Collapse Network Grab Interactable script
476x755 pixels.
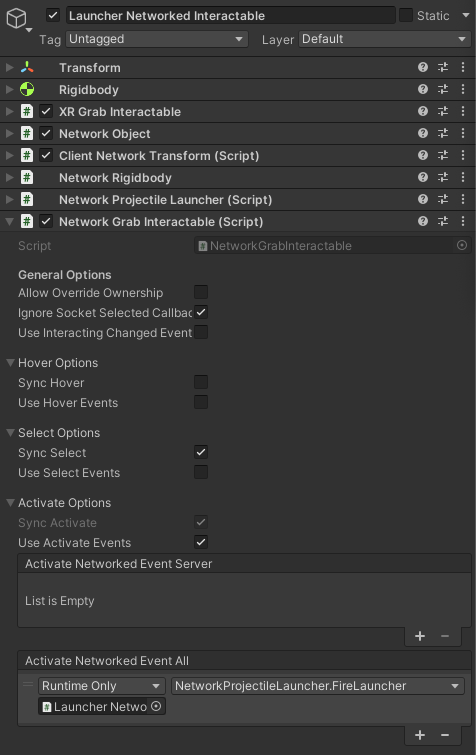click(9, 221)
